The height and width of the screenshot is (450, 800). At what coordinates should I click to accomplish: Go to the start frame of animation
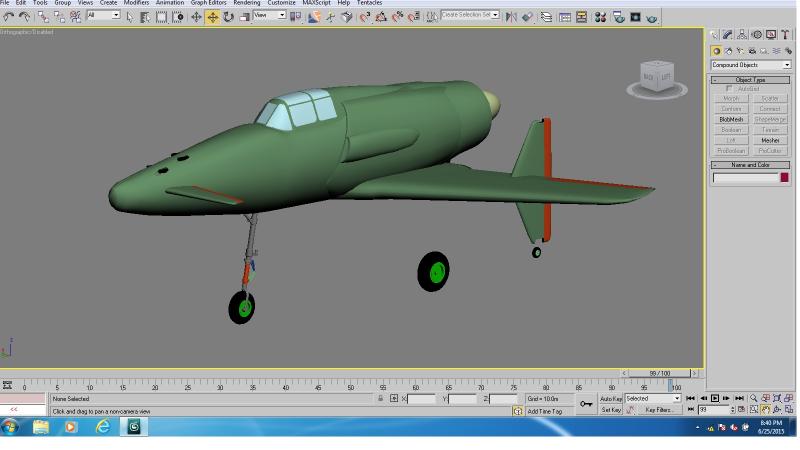pyautogui.click(x=690, y=398)
